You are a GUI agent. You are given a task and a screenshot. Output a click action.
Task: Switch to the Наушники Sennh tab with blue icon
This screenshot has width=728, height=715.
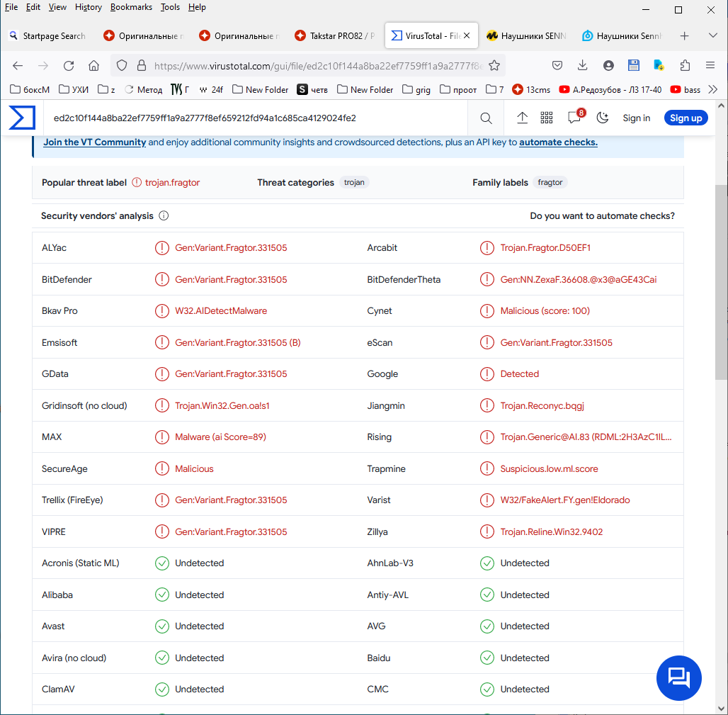[x=622, y=35]
